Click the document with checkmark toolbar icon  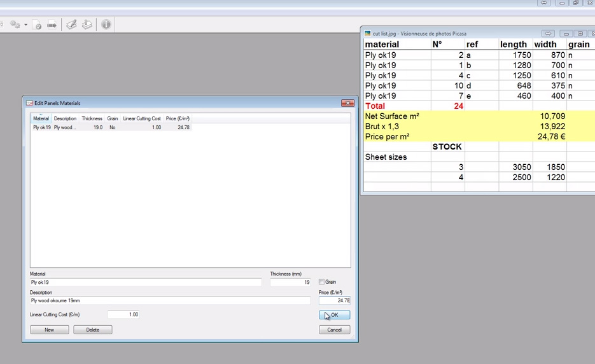(x=37, y=25)
